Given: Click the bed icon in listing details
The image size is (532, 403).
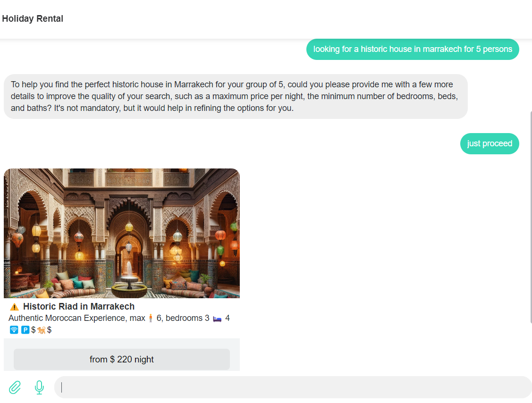Looking at the screenshot, I should [217, 319].
